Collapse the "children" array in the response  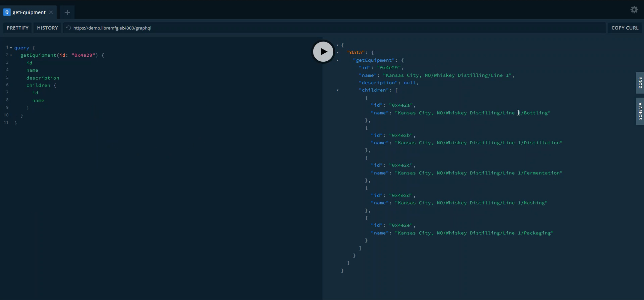pyautogui.click(x=338, y=90)
